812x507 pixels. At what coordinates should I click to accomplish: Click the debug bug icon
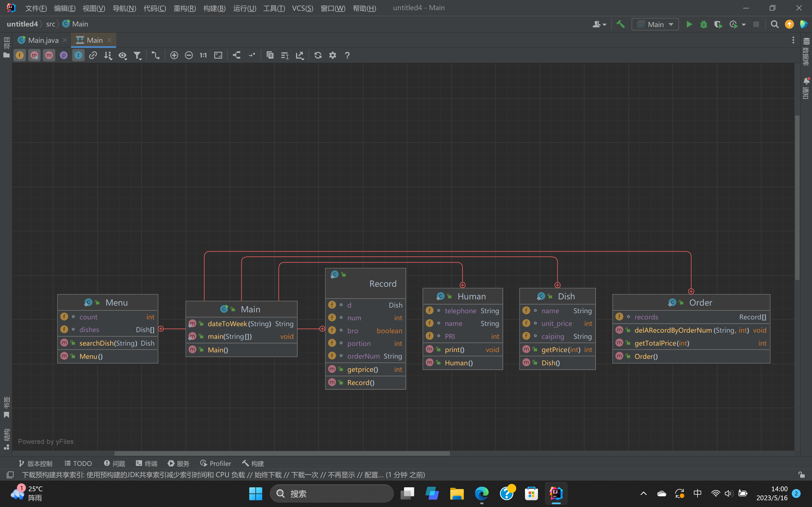(704, 24)
